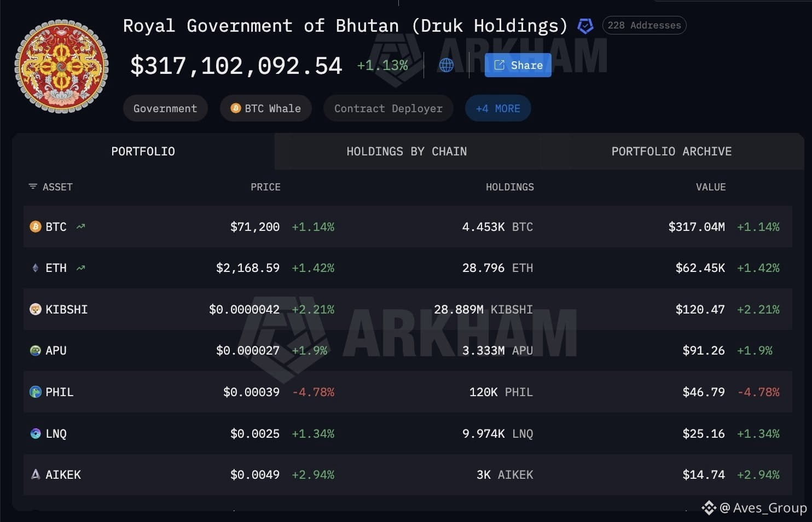Click the PHIL price $0.00039
This screenshot has height=522, width=812.
click(251, 392)
